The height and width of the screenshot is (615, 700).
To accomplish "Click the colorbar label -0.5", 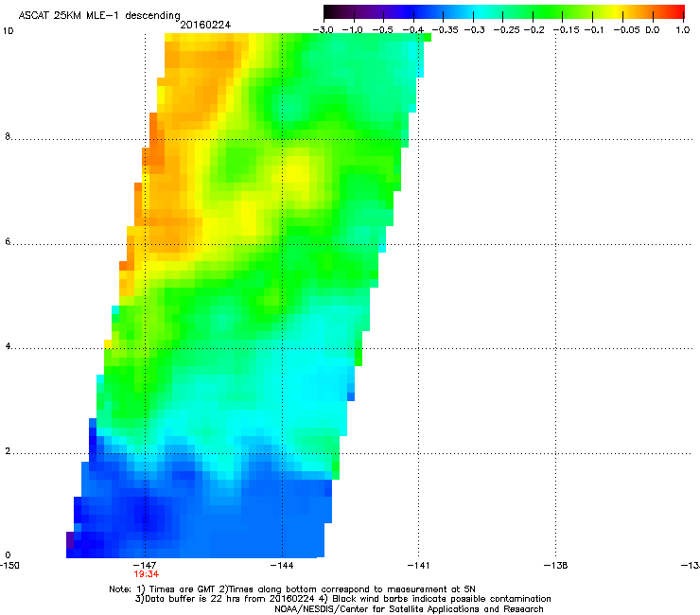I will [382, 30].
